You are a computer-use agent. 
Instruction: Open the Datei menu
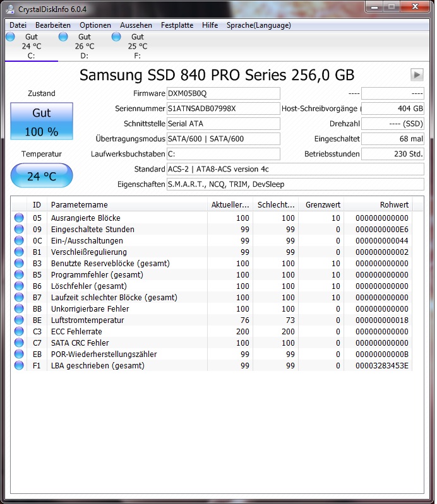(x=18, y=25)
